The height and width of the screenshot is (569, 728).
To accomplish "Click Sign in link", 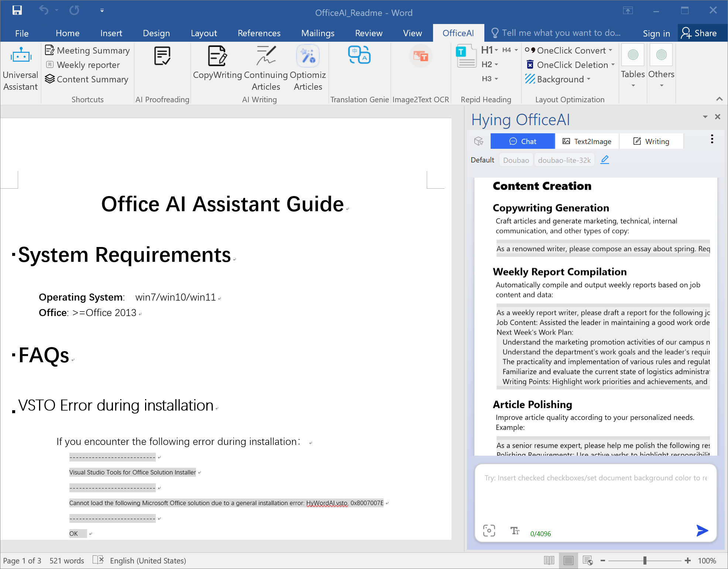I will (656, 34).
